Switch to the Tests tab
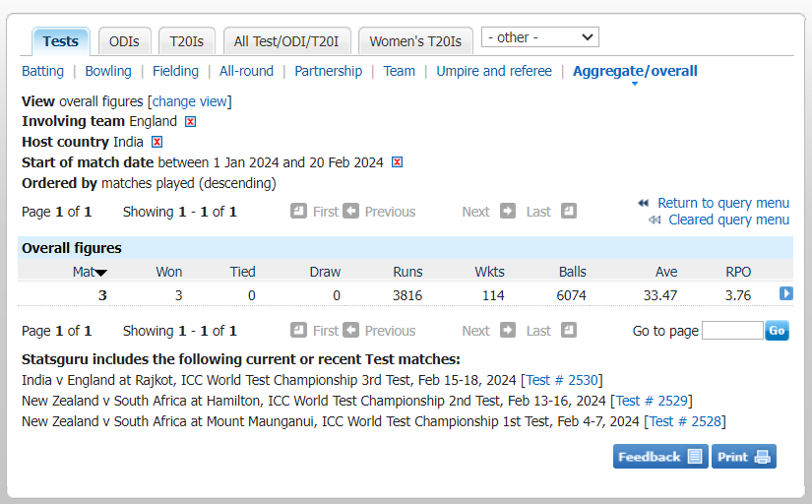The width and height of the screenshot is (812, 504). [61, 41]
